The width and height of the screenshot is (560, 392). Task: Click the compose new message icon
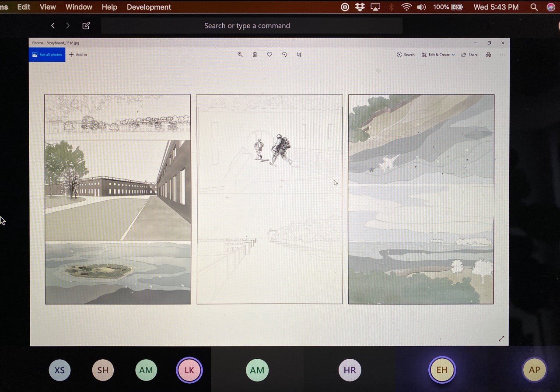point(86,26)
